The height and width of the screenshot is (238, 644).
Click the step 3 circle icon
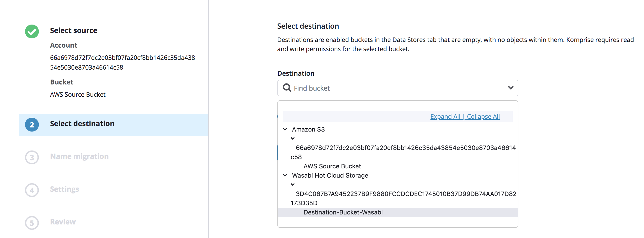32,157
